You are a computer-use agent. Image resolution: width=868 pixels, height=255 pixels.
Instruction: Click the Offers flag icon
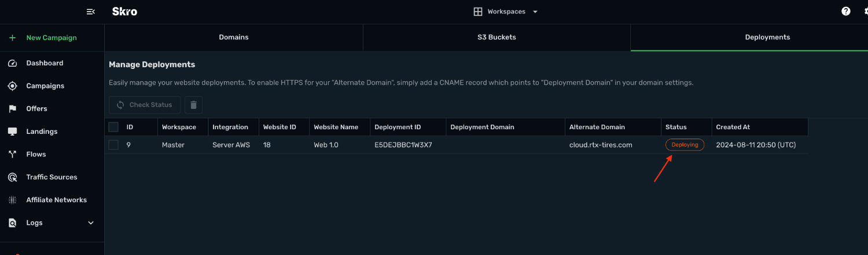click(12, 109)
